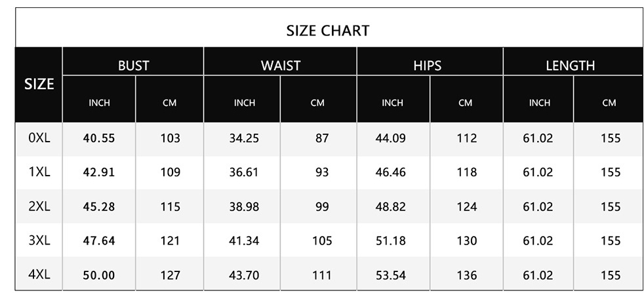Click the INCH subheader under WAIST
Image resolution: width=644 pixels, height=293 pixels.
244,103
